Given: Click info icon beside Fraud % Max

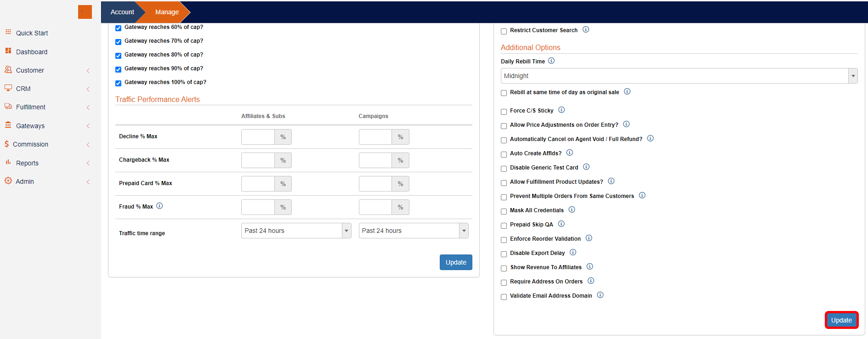Looking at the screenshot, I should click(159, 206).
